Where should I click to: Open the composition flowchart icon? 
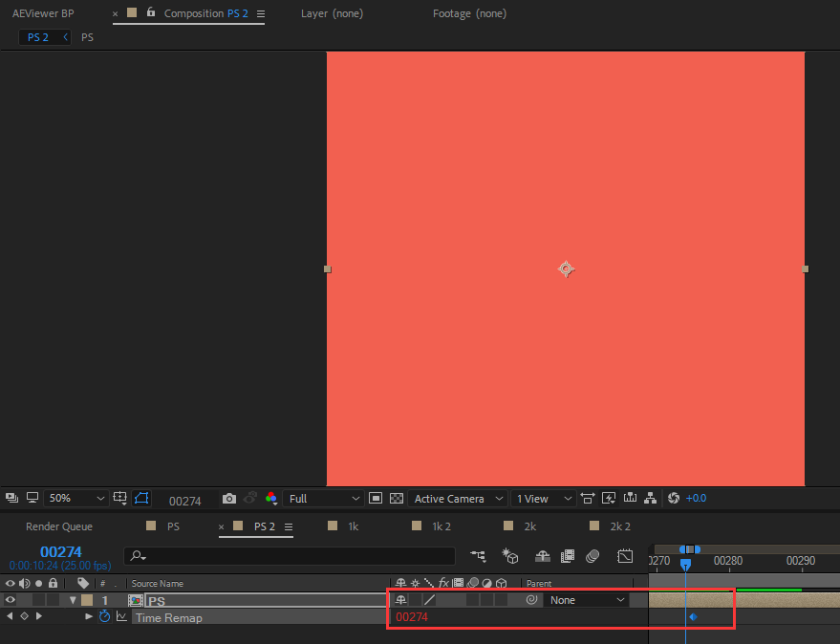tap(651, 498)
